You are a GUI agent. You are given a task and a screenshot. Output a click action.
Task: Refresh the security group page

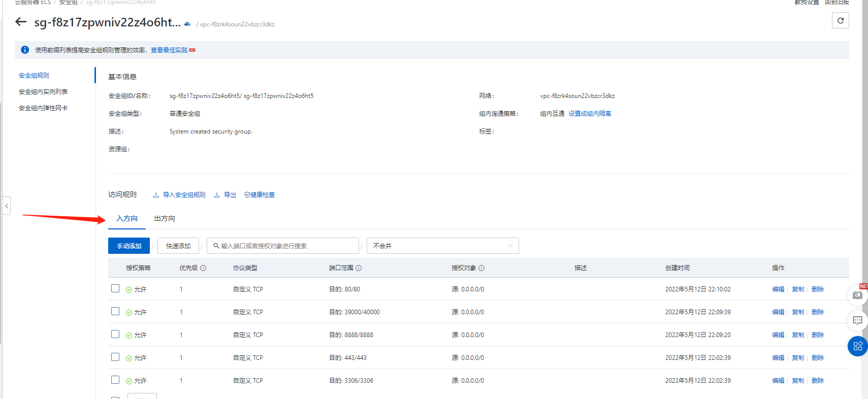click(840, 21)
